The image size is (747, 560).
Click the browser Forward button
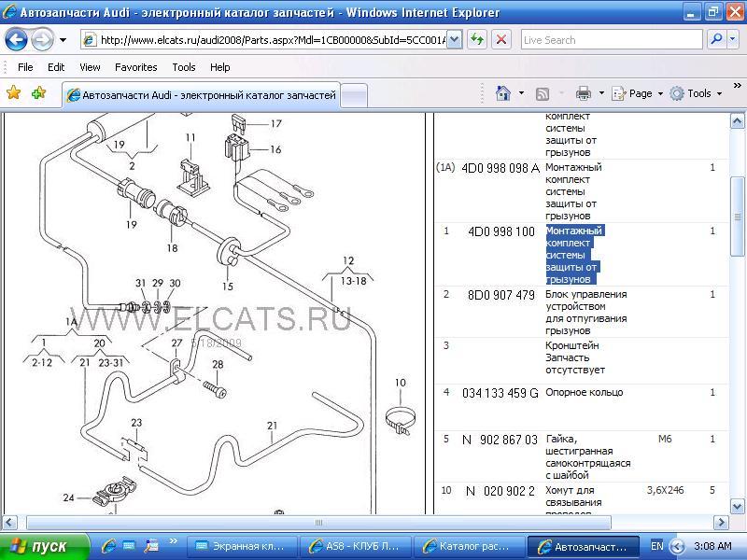42,40
